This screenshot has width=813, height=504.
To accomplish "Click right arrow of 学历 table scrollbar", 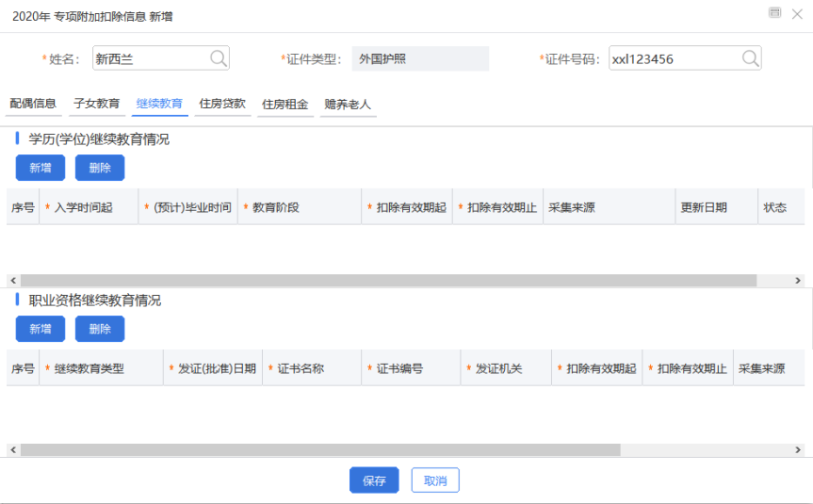I will pyautogui.click(x=798, y=281).
